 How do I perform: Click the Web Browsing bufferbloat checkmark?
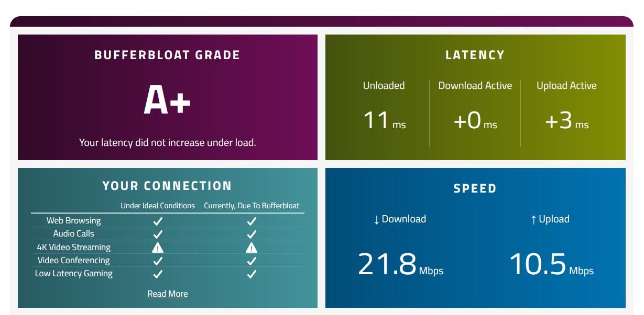pyautogui.click(x=252, y=221)
